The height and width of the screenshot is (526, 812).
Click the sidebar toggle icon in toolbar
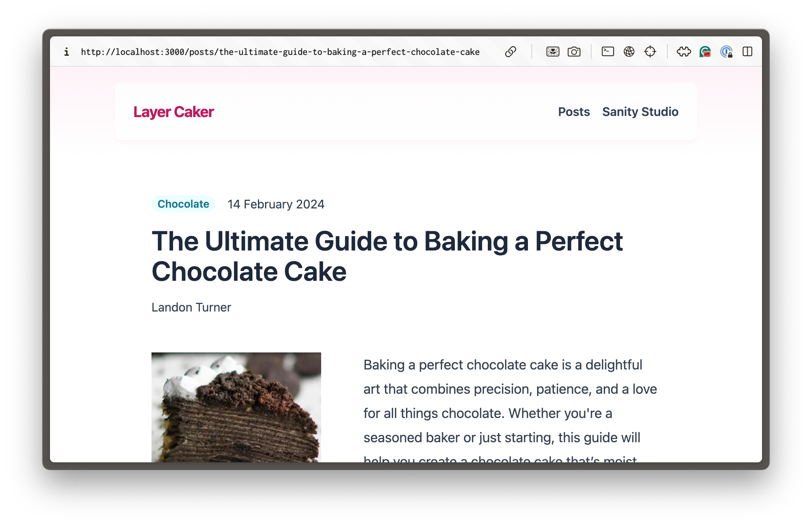coord(747,52)
